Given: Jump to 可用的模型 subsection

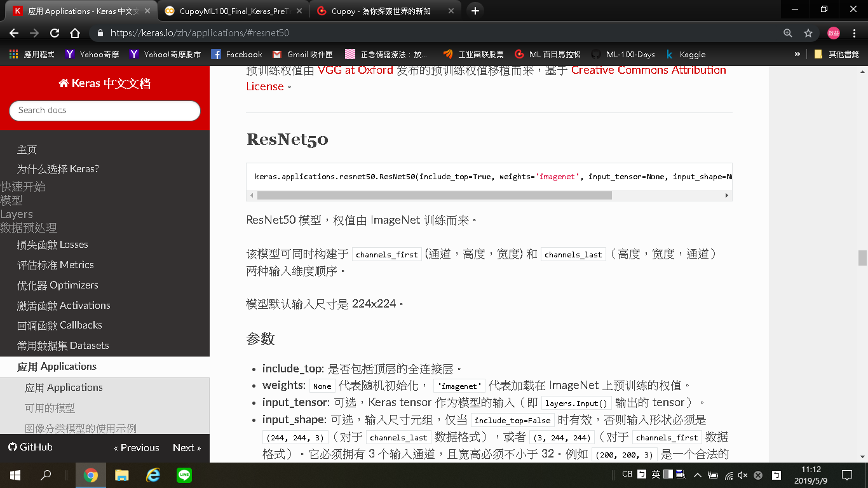Looking at the screenshot, I should (x=50, y=408).
